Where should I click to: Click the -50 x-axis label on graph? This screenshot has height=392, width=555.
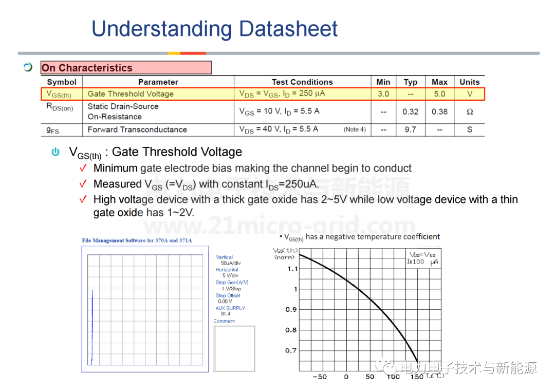320,377
